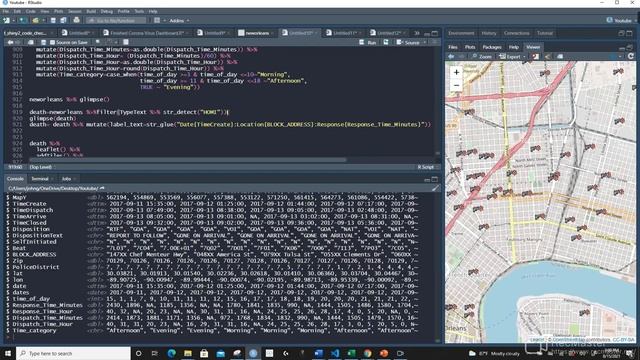Save the current document from main toolbar

(x=53, y=20)
